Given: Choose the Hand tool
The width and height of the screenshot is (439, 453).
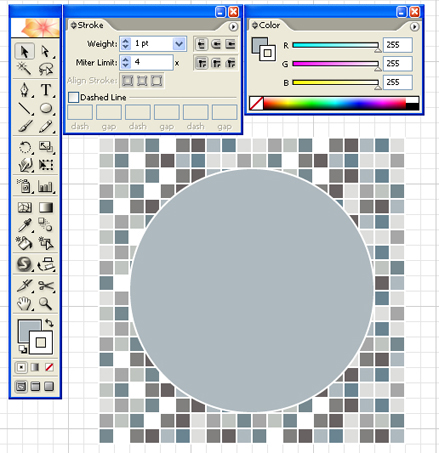Looking at the screenshot, I should tap(24, 304).
